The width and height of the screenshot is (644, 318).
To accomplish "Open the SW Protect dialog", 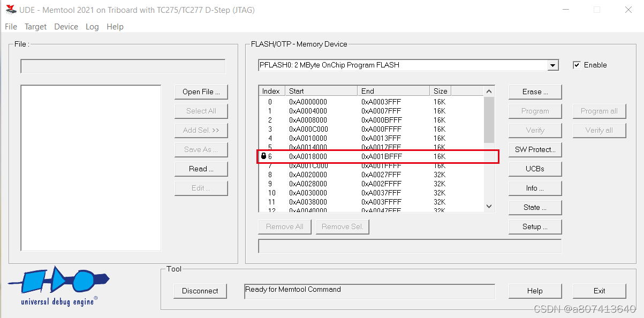I will click(535, 149).
